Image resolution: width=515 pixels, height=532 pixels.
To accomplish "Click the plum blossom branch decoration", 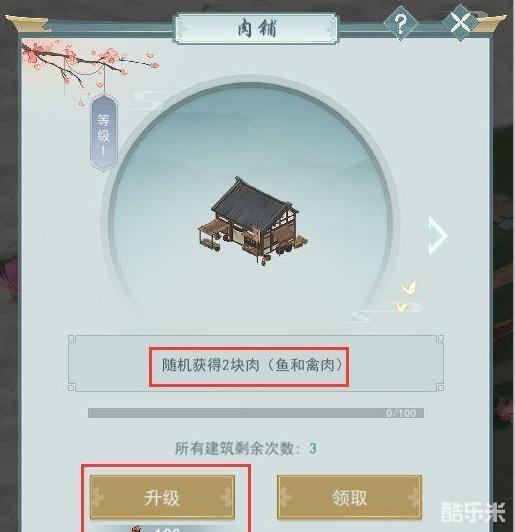I will click(88, 66).
